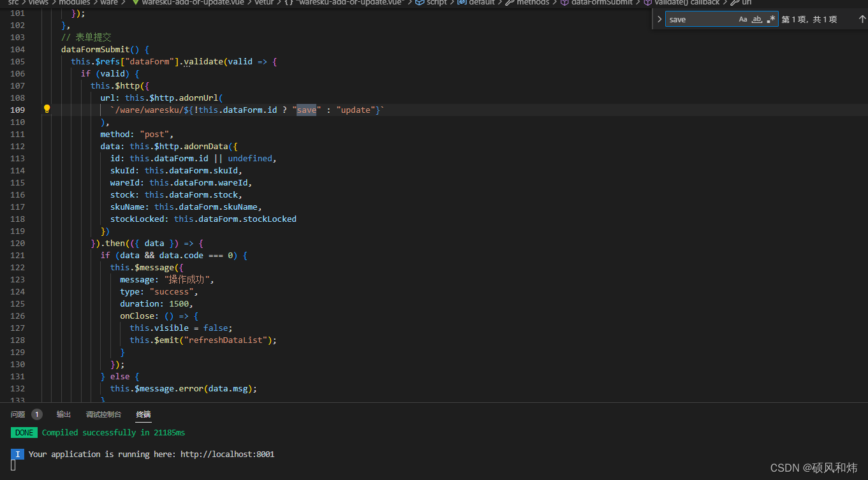Click the "skuId" property key on line 114

tap(122, 170)
